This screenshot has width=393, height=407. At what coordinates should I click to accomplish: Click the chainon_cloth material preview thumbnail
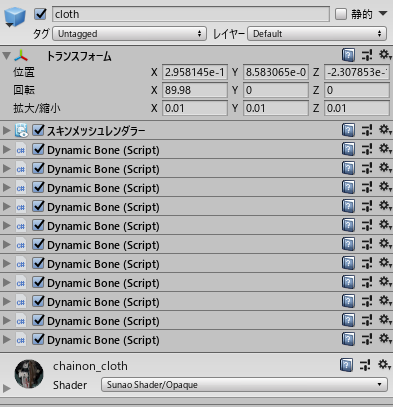pos(29,374)
